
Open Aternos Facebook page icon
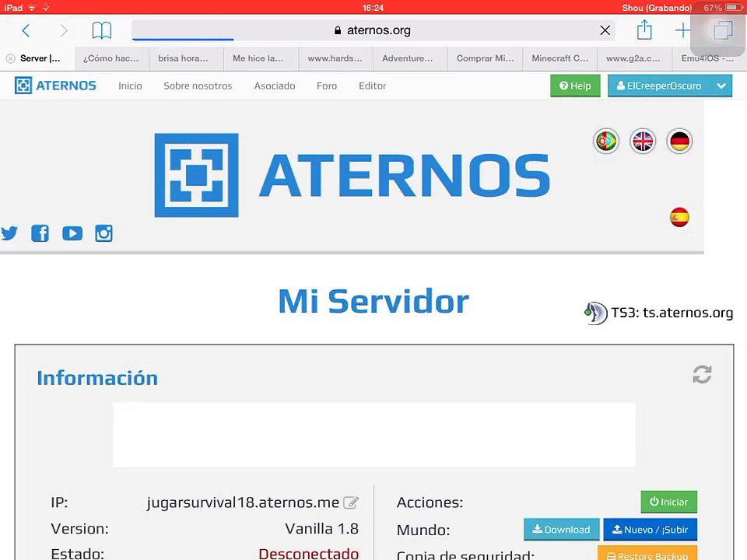(x=40, y=233)
